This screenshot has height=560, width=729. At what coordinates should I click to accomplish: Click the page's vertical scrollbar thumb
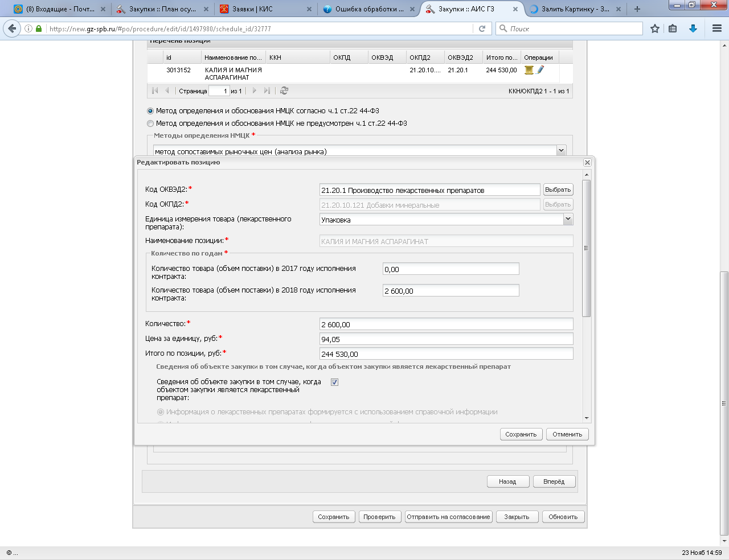(x=724, y=403)
